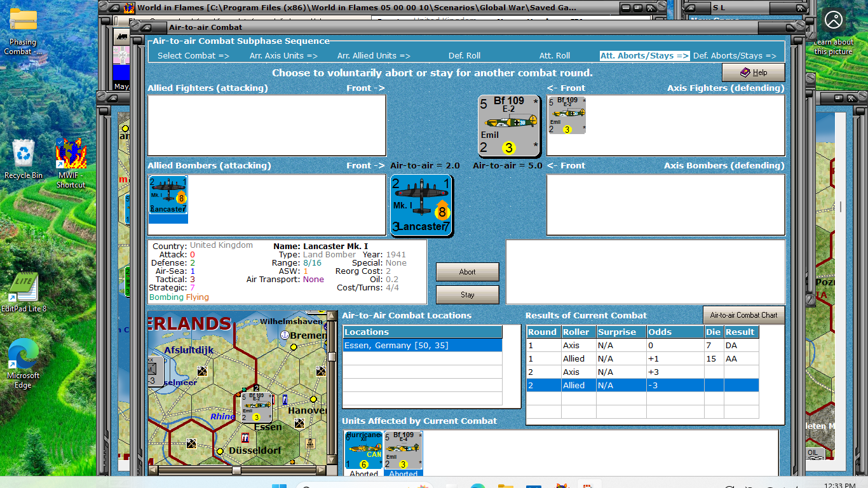Image resolution: width=868 pixels, height=488 pixels.
Task: Click mini map vertical scrollbar down arrow
Action: pos(332,459)
